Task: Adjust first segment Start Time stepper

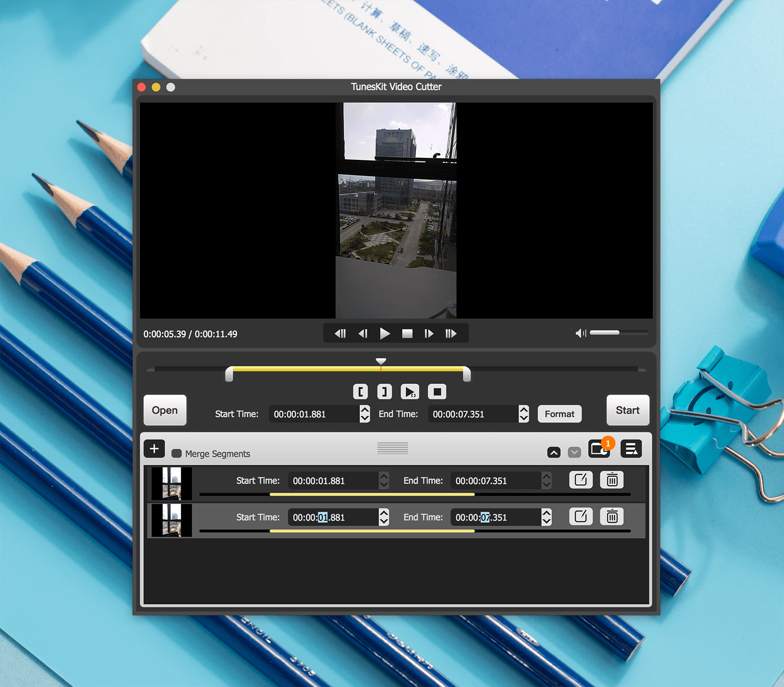Action: pyautogui.click(x=384, y=481)
